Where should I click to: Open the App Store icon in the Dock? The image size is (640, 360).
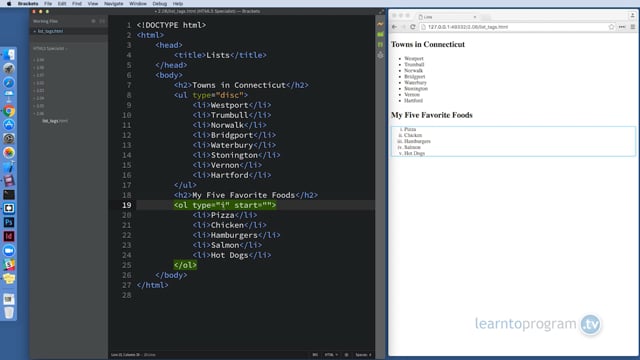[x=9, y=124]
